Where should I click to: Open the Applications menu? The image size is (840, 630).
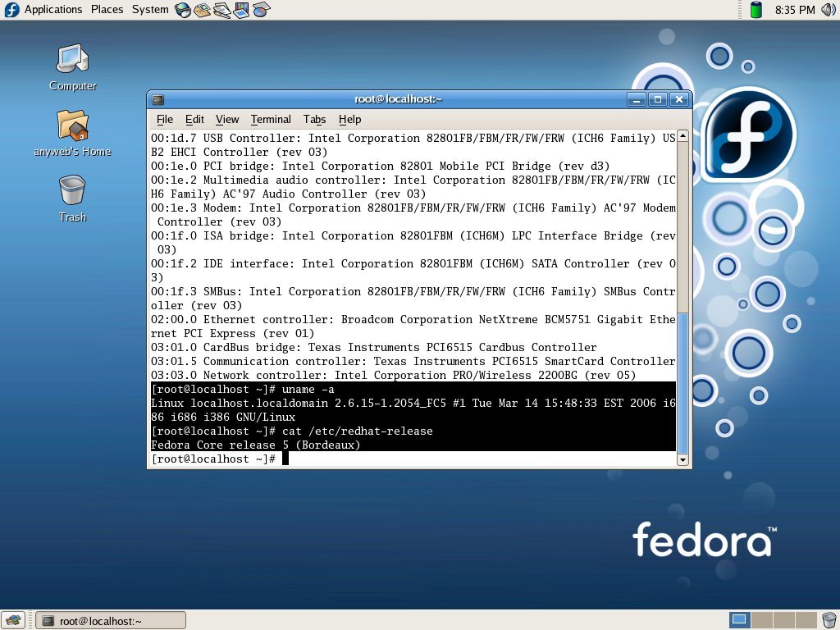[x=53, y=10]
